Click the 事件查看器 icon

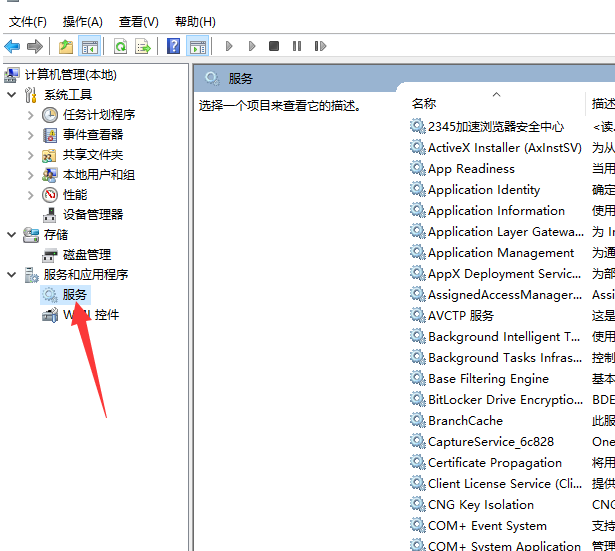point(49,135)
